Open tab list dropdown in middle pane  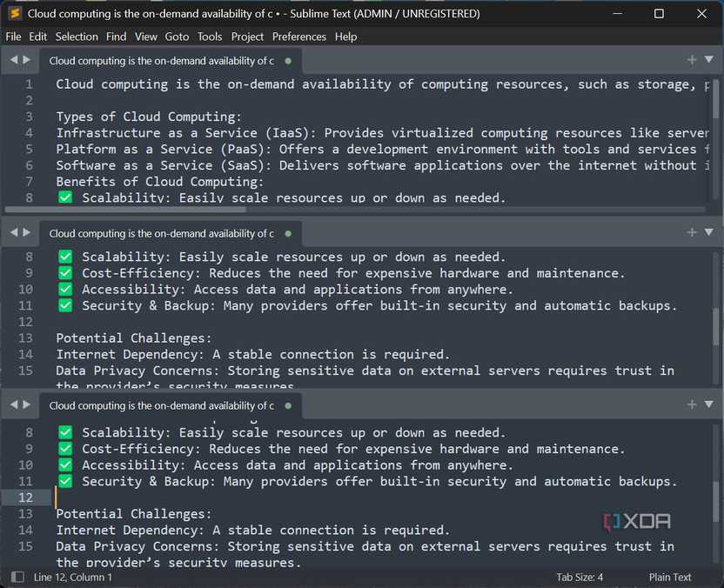[708, 231]
